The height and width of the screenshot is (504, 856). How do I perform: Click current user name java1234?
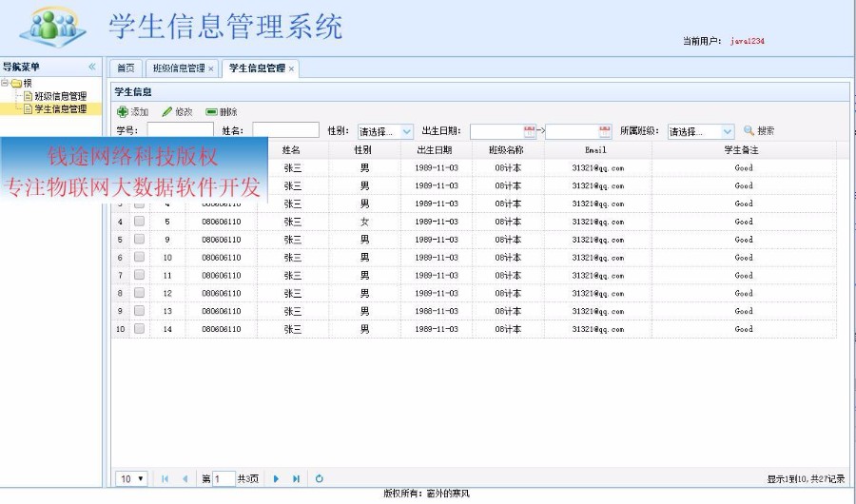(748, 41)
